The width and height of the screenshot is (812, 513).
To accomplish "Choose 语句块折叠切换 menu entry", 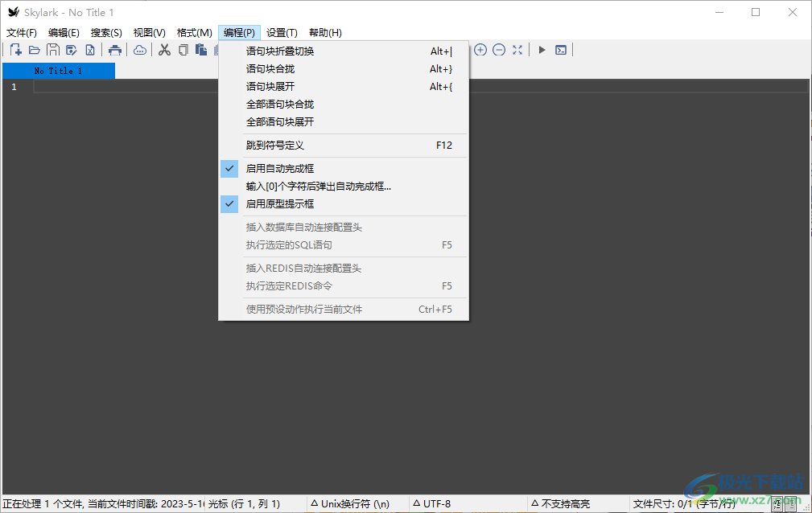I will pos(344,51).
